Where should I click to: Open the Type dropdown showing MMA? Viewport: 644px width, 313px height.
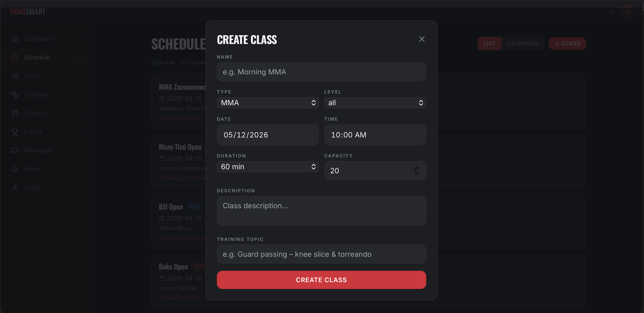point(267,103)
